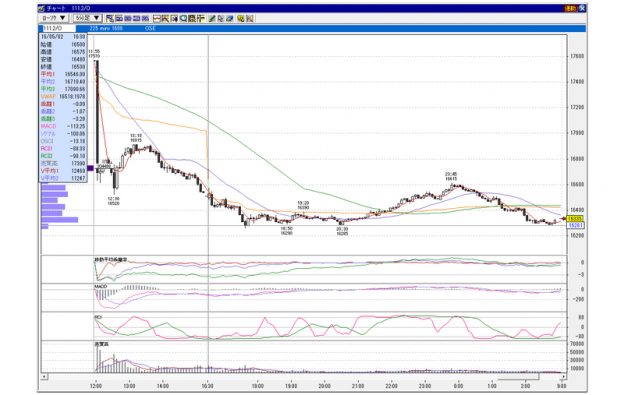Click the 111.2/O symbol code field
Screen dimensions: 624x395
tap(58, 28)
